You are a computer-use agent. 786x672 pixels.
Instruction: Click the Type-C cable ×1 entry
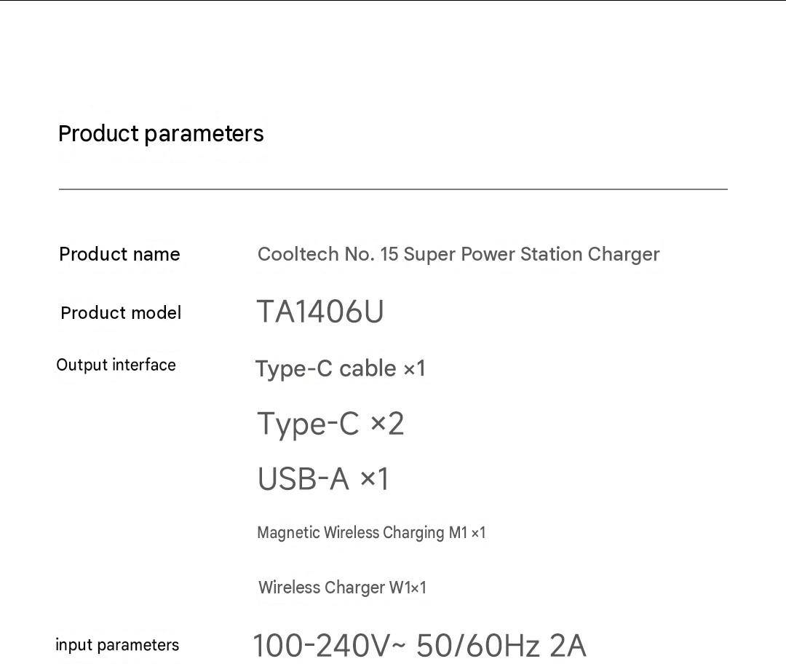click(x=341, y=368)
